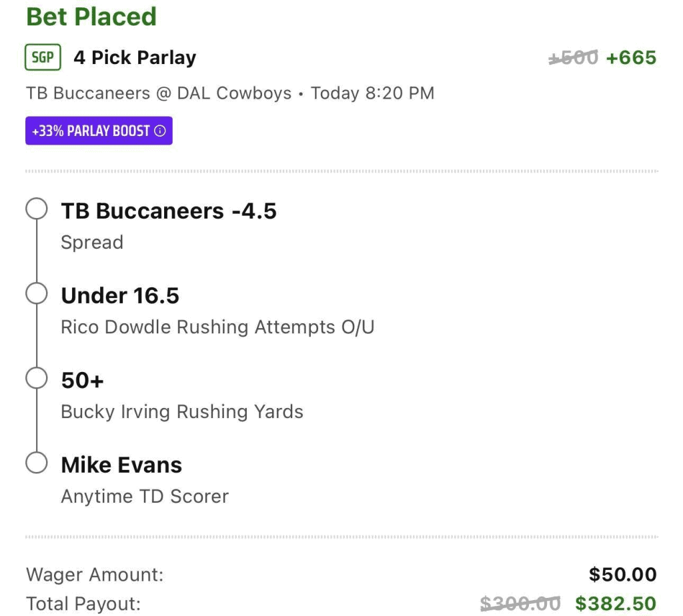This screenshot has width=683, height=616.
Task: Click the $50.00 wager amount
Action: tap(622, 574)
